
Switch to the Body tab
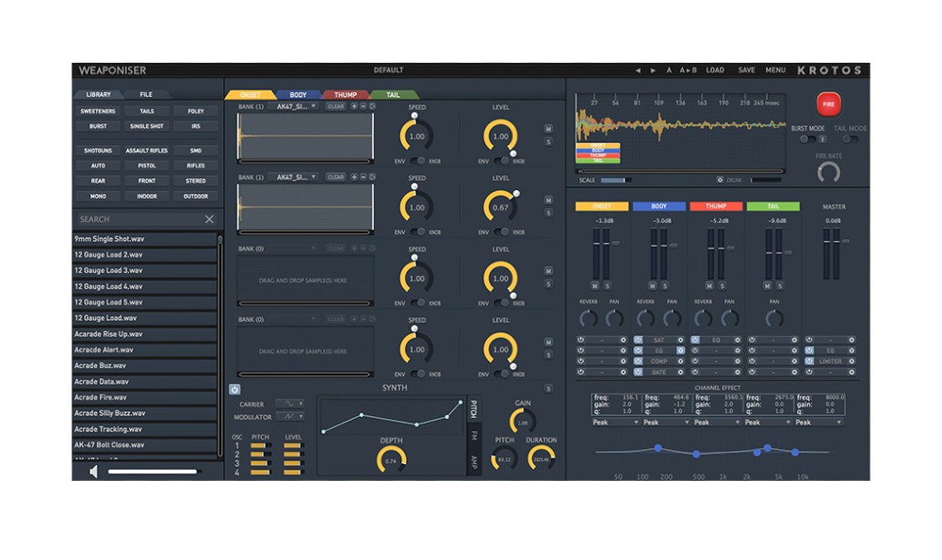298,95
